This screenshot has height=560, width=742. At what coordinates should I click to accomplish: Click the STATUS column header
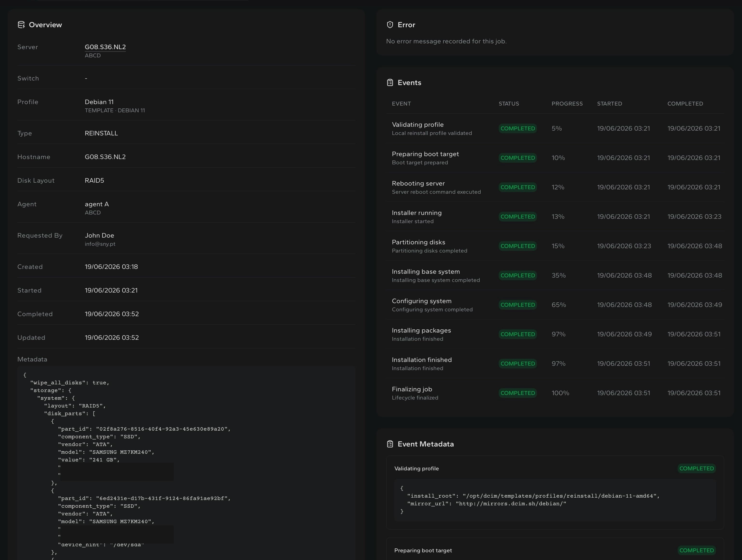point(509,104)
